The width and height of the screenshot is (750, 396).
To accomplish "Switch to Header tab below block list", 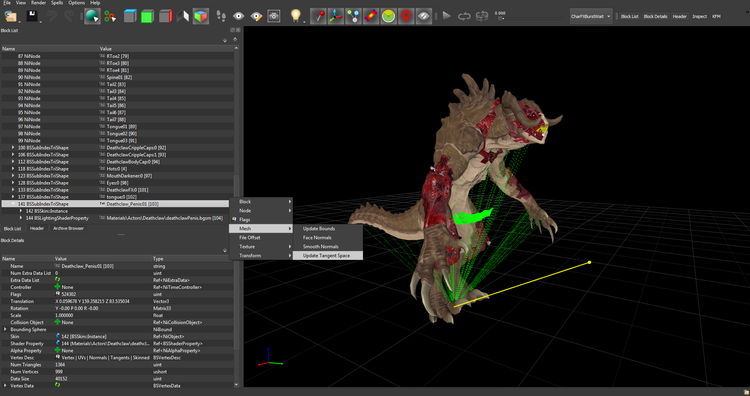I will point(37,228).
